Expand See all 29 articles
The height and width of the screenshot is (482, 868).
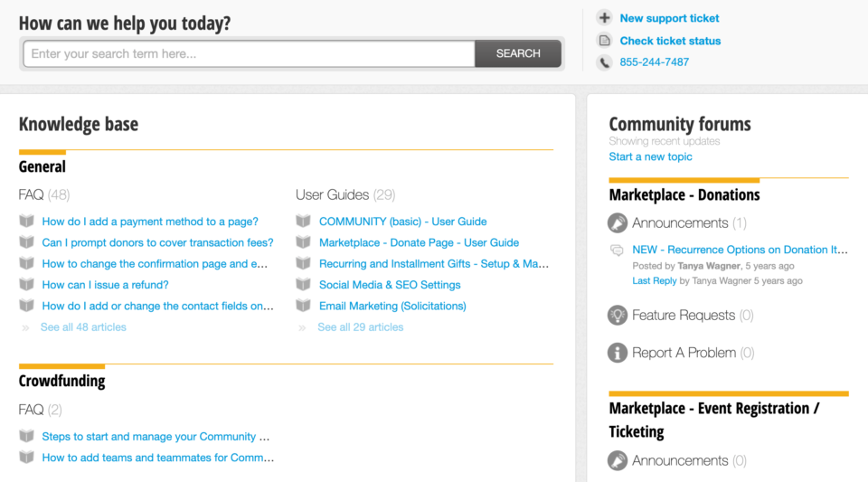pyautogui.click(x=361, y=327)
